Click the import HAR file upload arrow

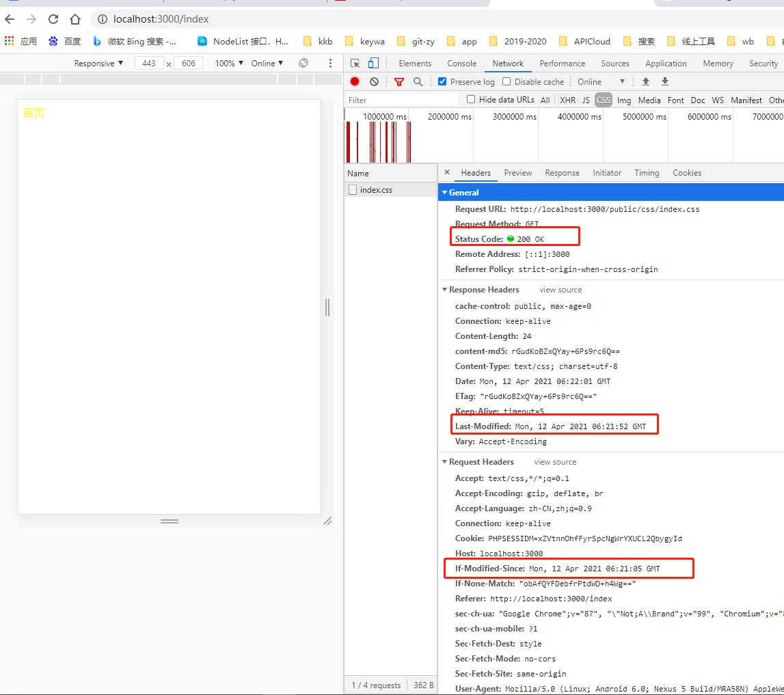coord(645,81)
